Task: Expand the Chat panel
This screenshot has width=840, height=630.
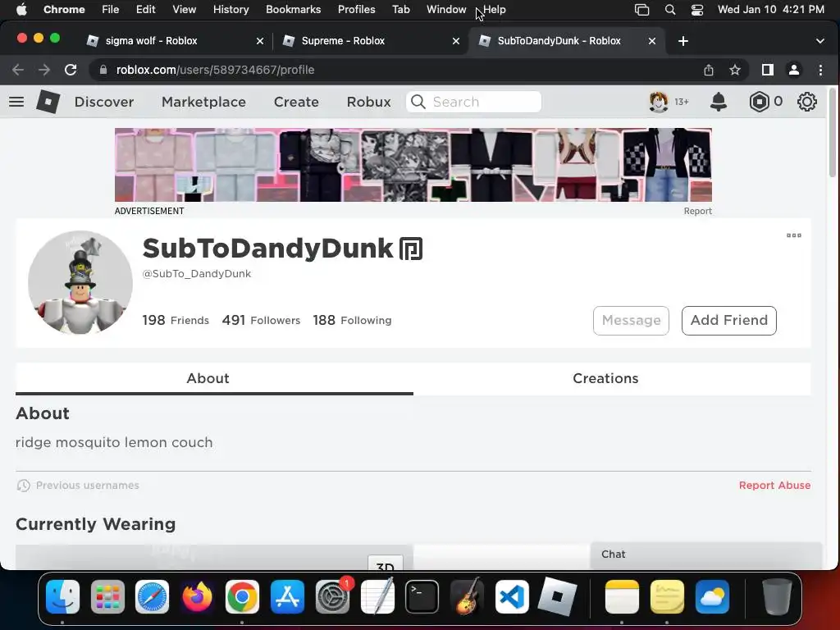Action: (706, 555)
